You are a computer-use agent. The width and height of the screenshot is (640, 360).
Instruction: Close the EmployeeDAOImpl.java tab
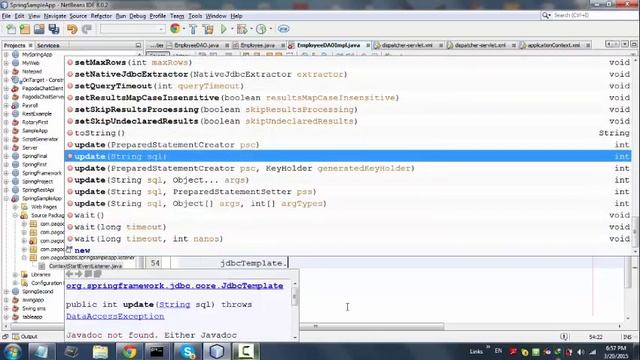pos(368,45)
